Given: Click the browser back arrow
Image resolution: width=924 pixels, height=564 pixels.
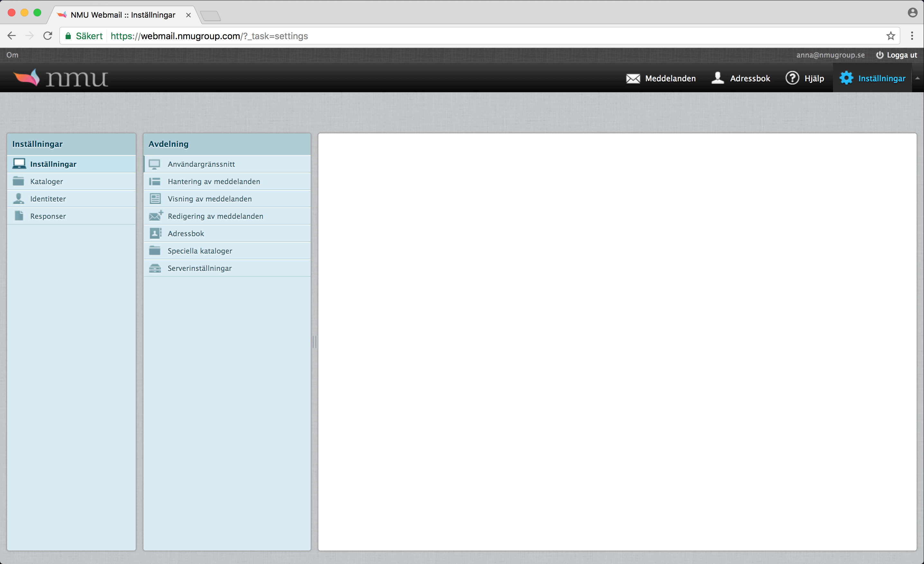Looking at the screenshot, I should [12, 36].
